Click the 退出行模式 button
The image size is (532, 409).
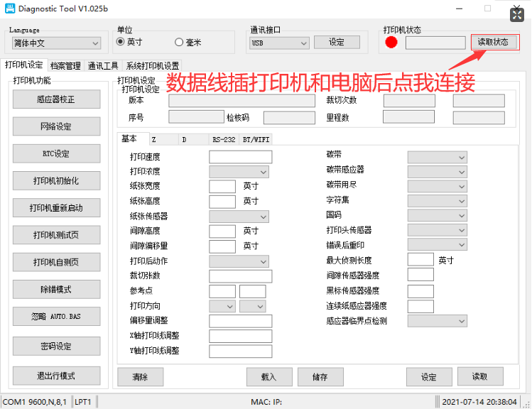[x=56, y=376]
